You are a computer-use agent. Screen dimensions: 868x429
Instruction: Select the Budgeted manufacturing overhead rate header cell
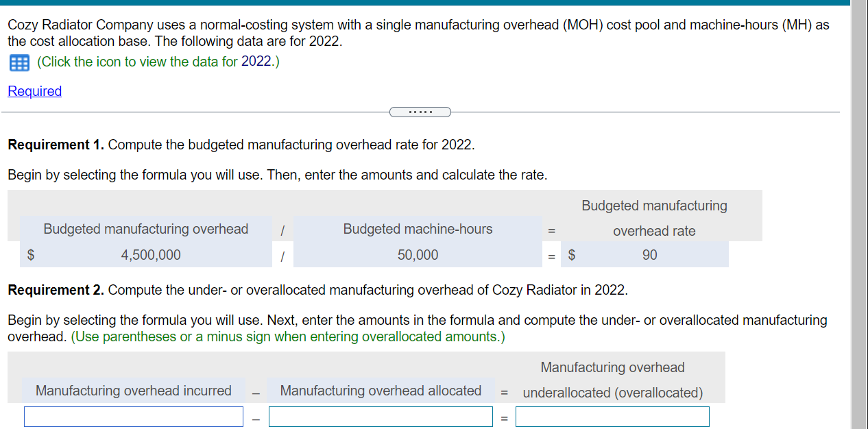[x=653, y=217]
